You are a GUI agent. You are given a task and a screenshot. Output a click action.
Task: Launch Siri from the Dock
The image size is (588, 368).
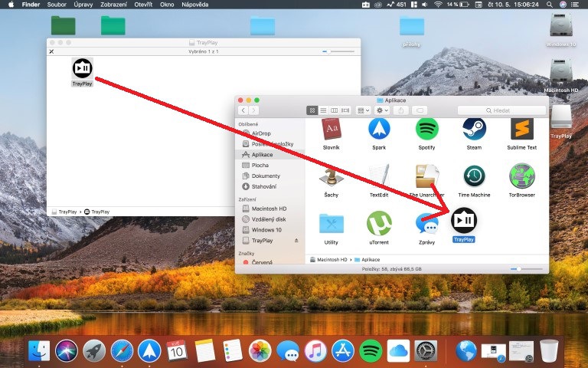click(x=67, y=351)
